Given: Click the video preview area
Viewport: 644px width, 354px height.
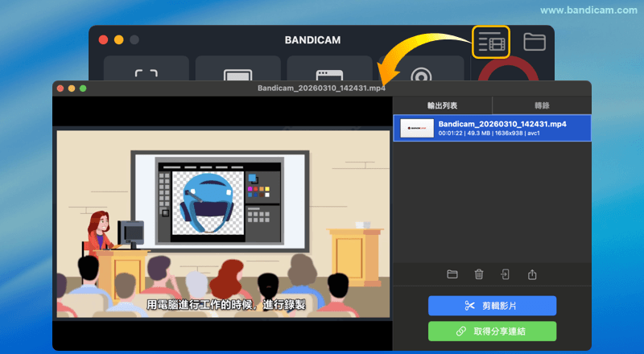Looking at the screenshot, I should tap(222, 223).
